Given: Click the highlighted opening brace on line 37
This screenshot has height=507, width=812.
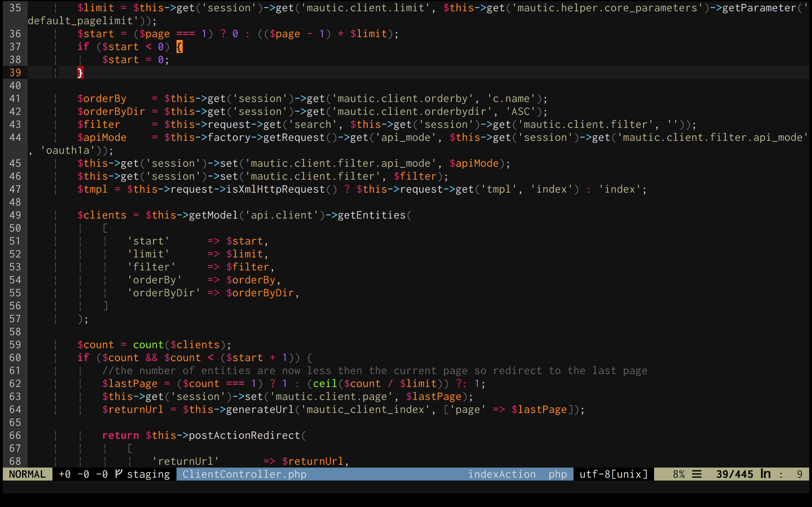Looking at the screenshot, I should coord(180,47).
